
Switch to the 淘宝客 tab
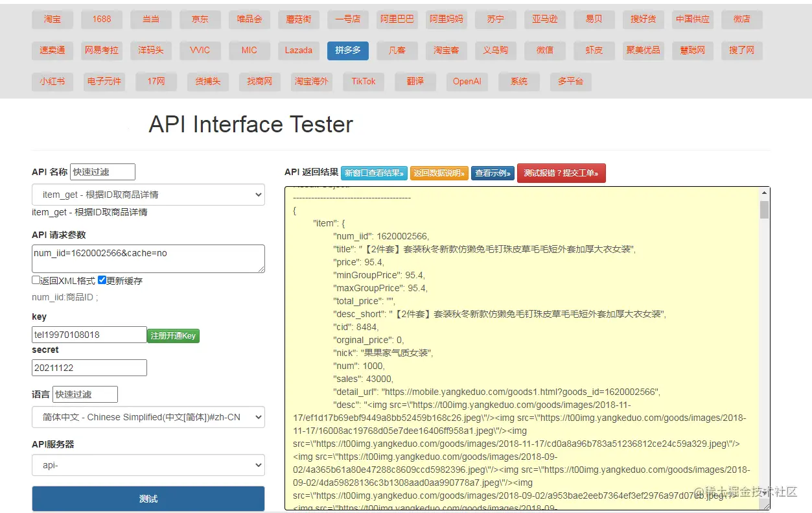447,51
